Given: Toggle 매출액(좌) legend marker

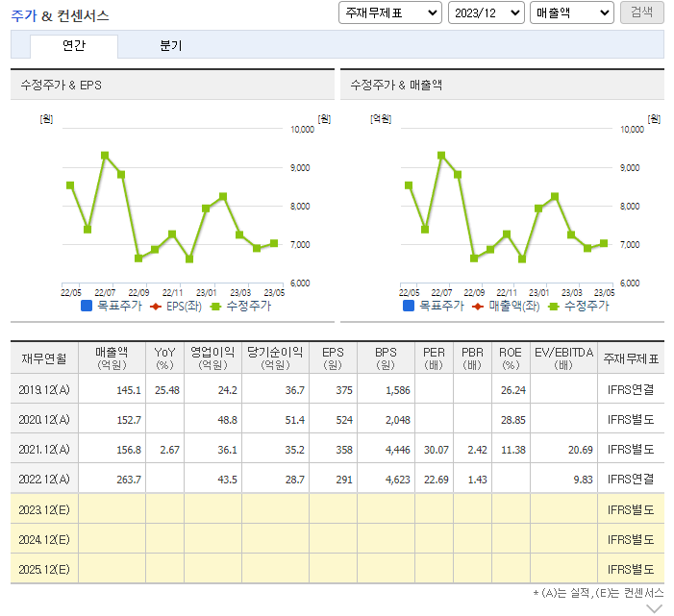Looking at the screenshot, I should pyautogui.click(x=506, y=307).
